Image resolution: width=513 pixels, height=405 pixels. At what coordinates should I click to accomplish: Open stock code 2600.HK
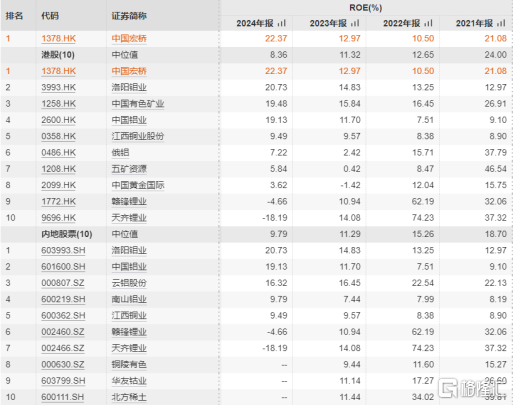[x=59, y=120]
